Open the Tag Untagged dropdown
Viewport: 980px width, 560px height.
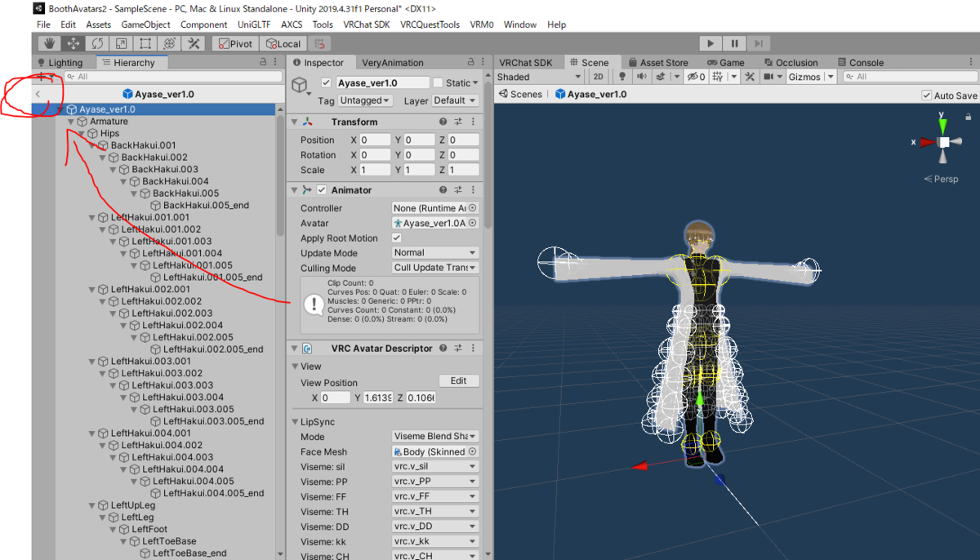point(365,100)
